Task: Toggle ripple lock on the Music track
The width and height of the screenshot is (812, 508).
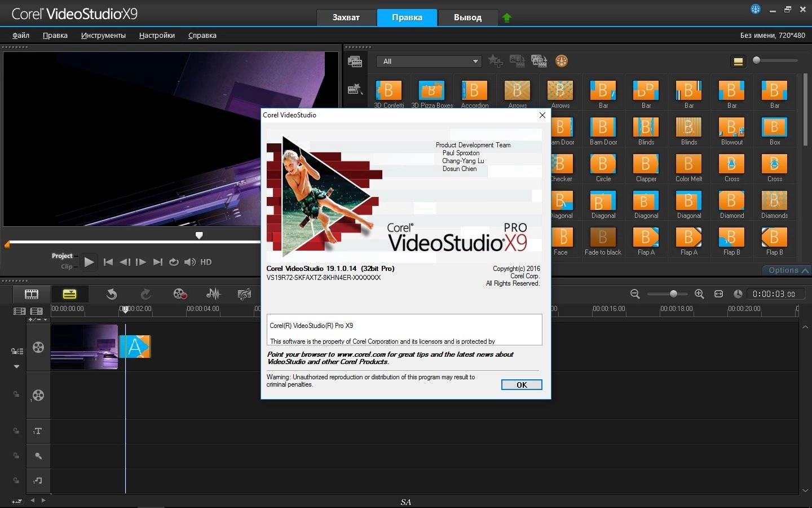Action: pyautogui.click(x=16, y=481)
